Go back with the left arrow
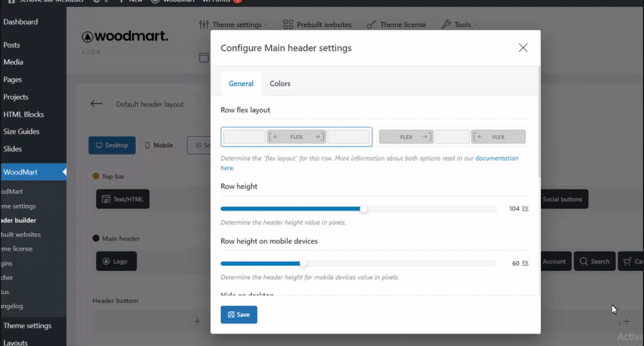The width and height of the screenshot is (644, 346). pyautogui.click(x=97, y=104)
